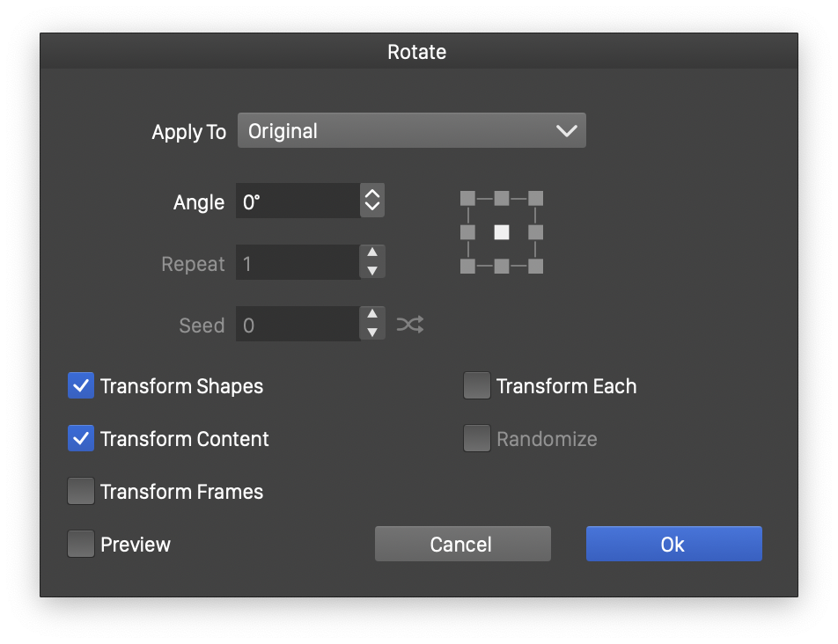Viewport: 838px width, 644px height.
Task: Select the middle-right rotation anchor point
Action: coord(535,232)
